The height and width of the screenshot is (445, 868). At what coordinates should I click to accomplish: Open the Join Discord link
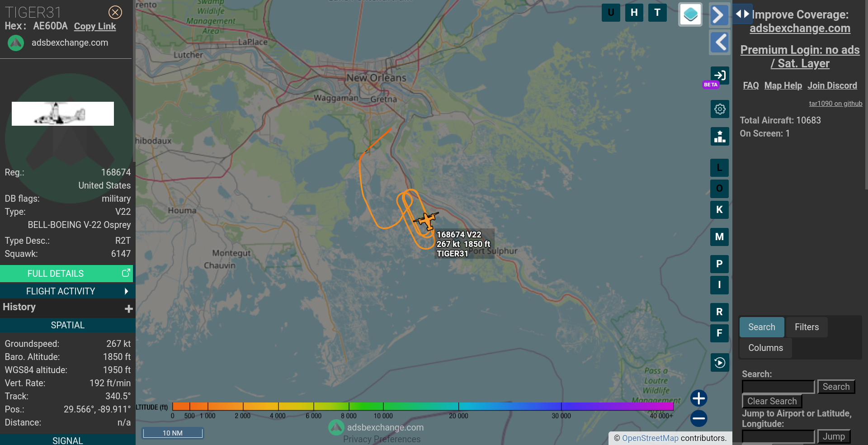pyautogui.click(x=832, y=85)
